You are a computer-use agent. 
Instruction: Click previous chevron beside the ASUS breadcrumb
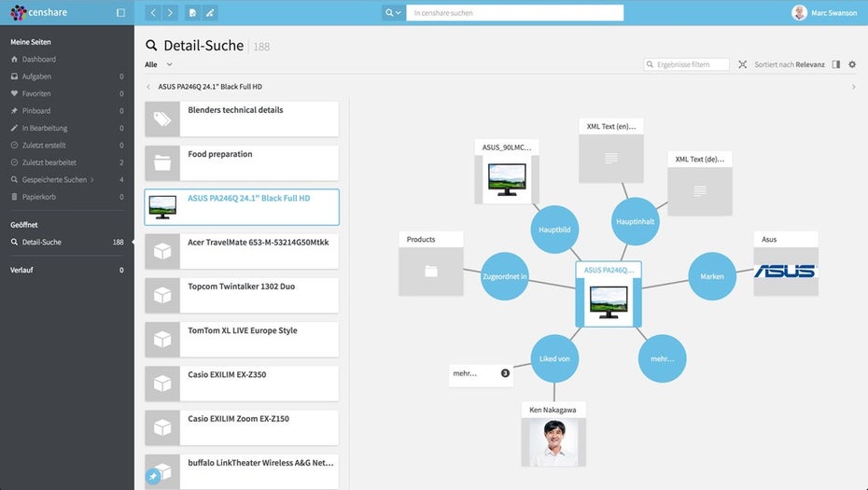(x=148, y=87)
